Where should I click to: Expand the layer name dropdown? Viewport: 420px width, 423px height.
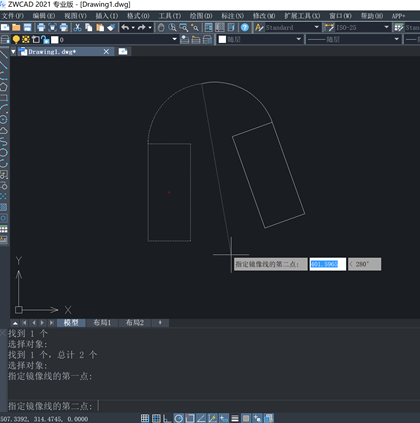point(174,39)
